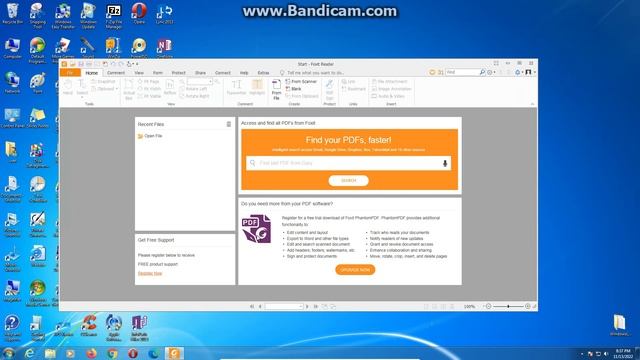Open the File menu tab

tap(70, 73)
